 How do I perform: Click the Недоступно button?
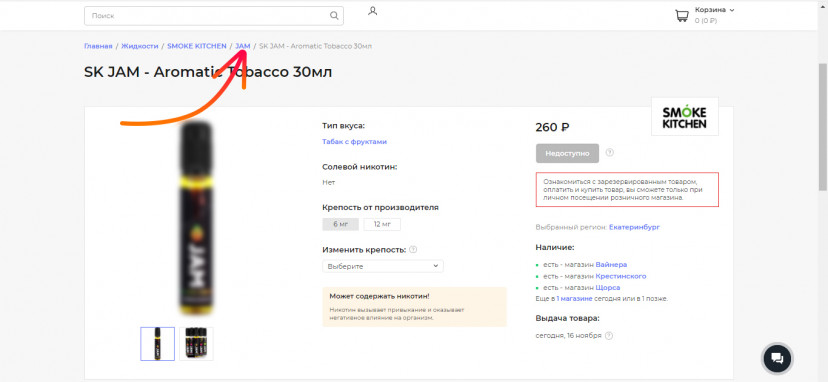pyautogui.click(x=567, y=153)
